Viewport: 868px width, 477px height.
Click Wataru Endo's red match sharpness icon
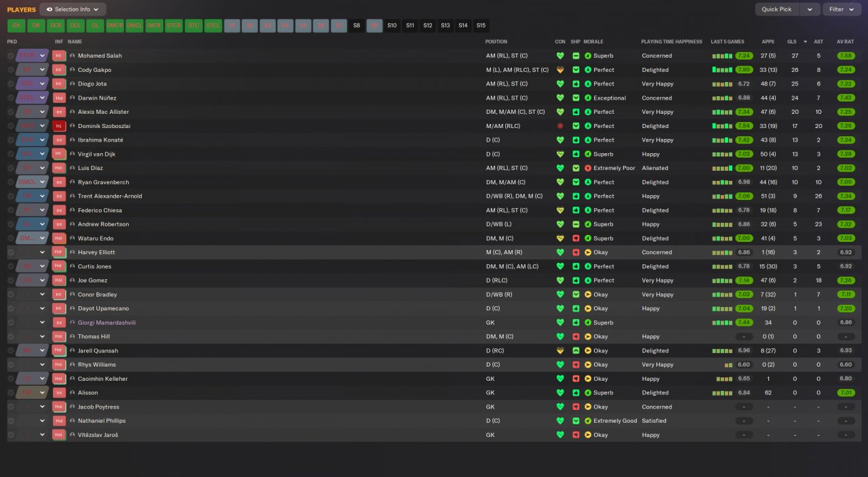click(x=576, y=239)
